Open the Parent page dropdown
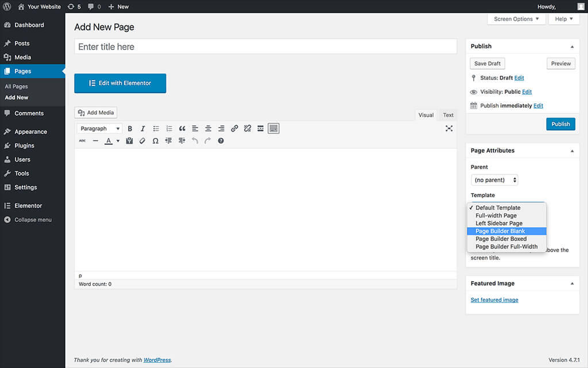The image size is (588, 368). coord(494,179)
